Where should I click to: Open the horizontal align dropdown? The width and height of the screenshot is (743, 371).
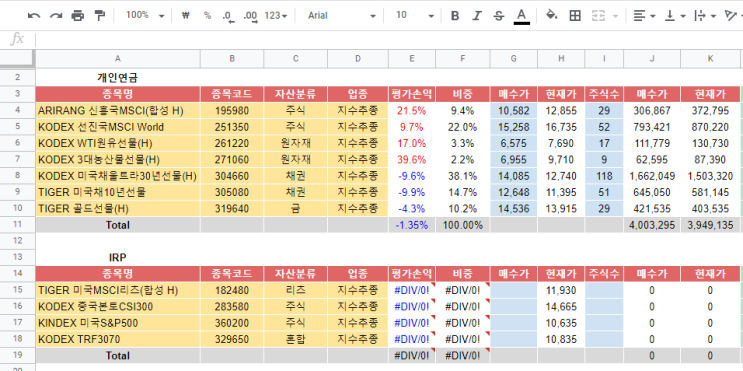pyautogui.click(x=644, y=16)
